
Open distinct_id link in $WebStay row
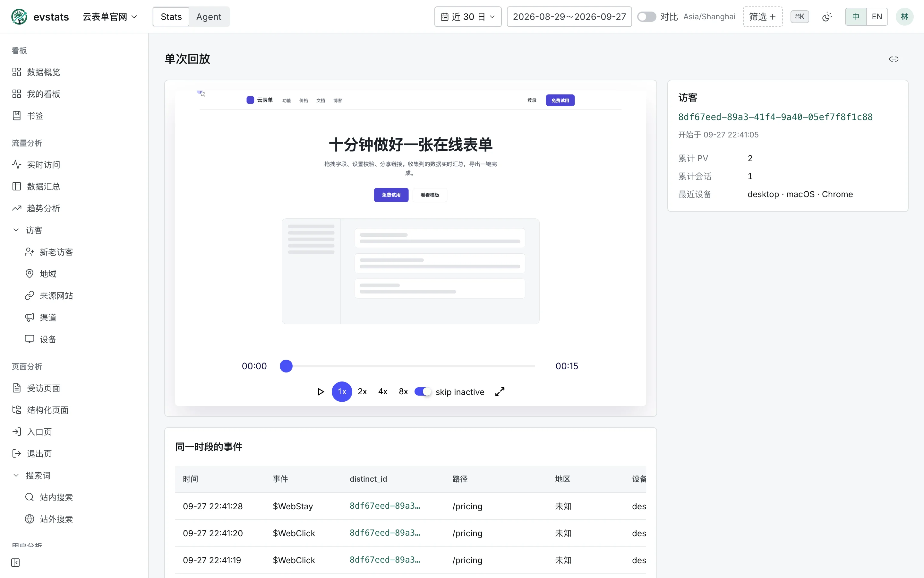pos(385,506)
